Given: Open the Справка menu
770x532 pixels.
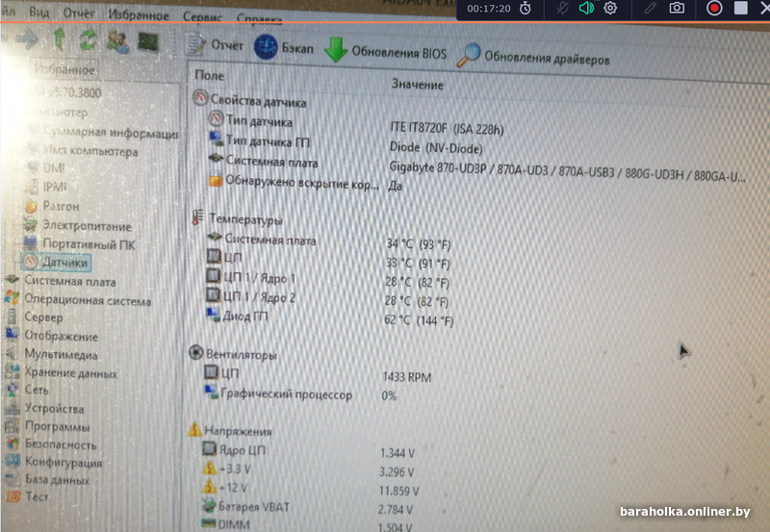Looking at the screenshot, I should [x=259, y=19].
